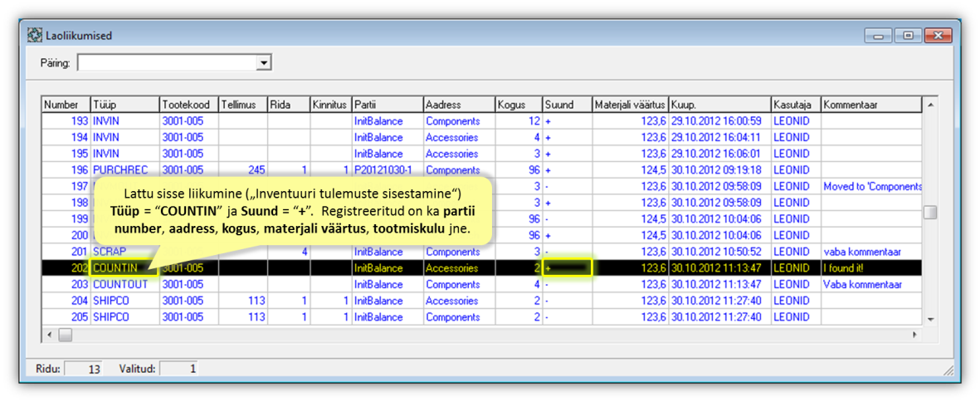
Task: Click the Ridu count field showing 13
Action: click(x=85, y=369)
